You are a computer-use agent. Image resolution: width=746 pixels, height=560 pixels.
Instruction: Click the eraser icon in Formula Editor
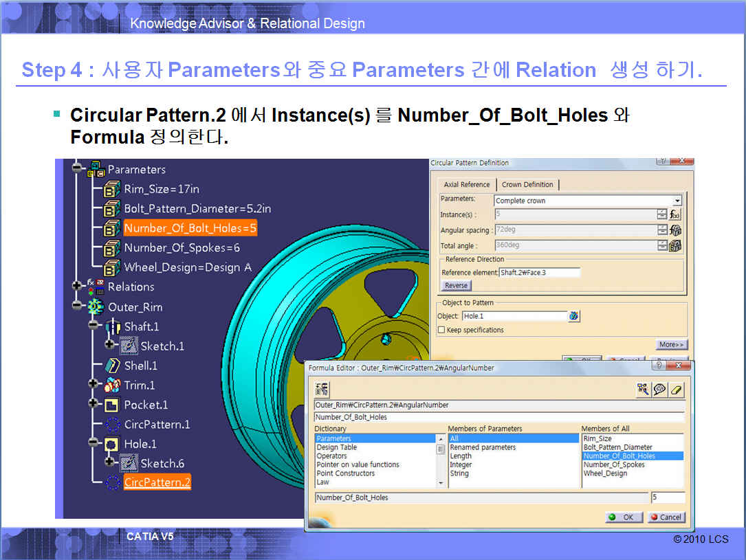677,390
